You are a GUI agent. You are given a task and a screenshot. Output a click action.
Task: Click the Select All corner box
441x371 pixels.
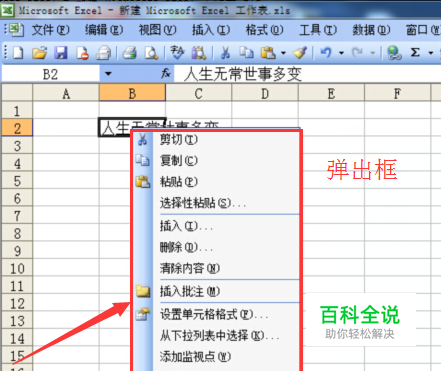(17, 93)
